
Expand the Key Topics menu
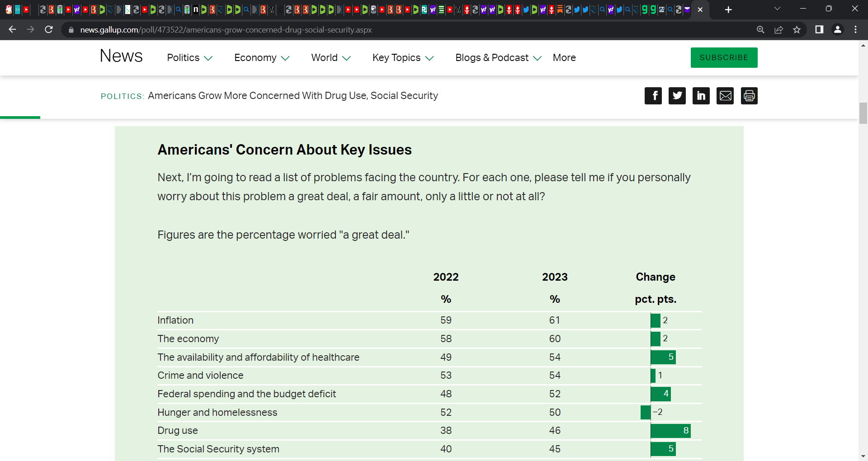tap(403, 57)
